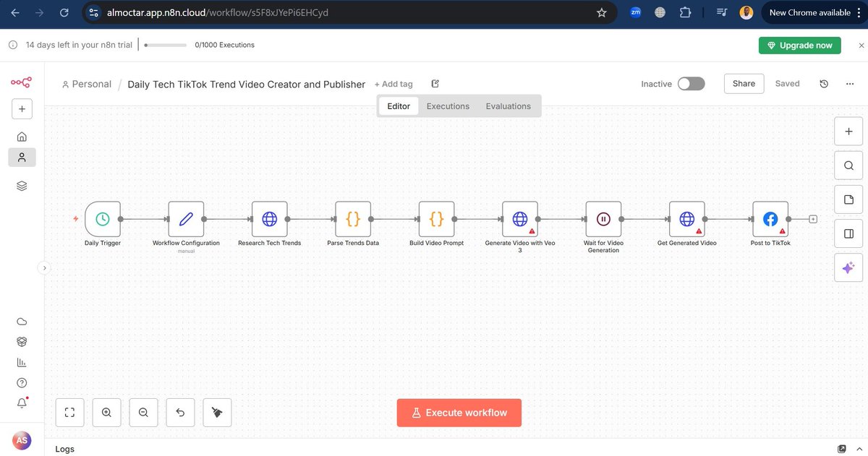
Task: Toggle the Inactive workflow switch
Action: [x=691, y=84]
